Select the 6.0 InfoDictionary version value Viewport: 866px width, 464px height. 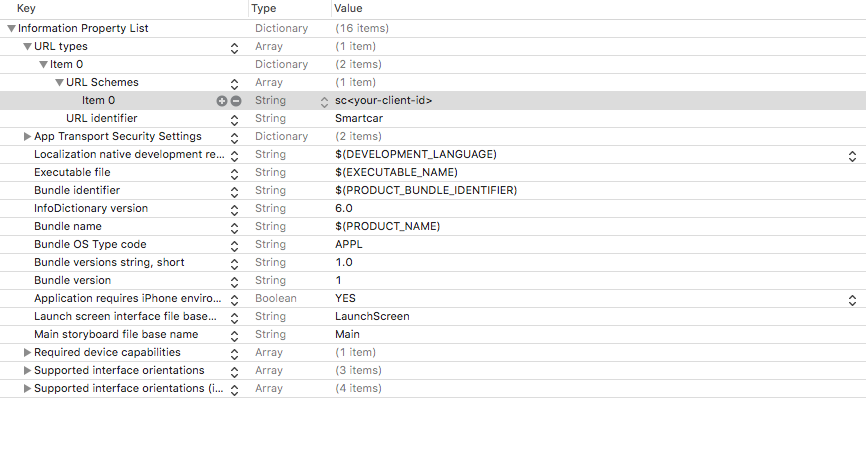pyautogui.click(x=344, y=208)
